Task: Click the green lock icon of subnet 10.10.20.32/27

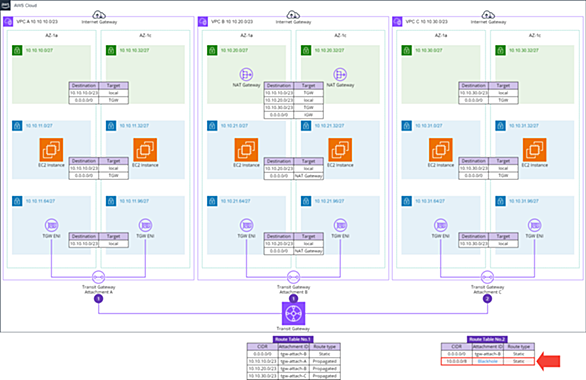Action: (306, 50)
